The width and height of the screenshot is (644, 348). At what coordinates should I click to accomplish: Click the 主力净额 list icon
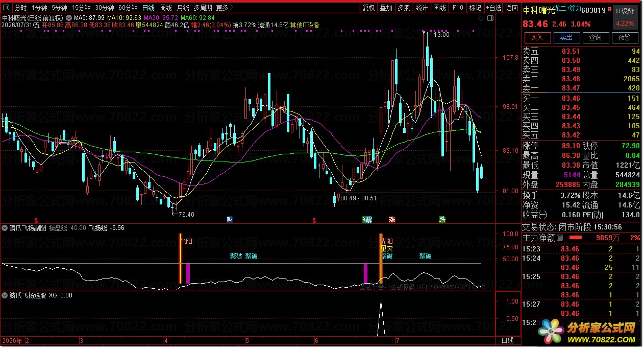tap(560, 238)
